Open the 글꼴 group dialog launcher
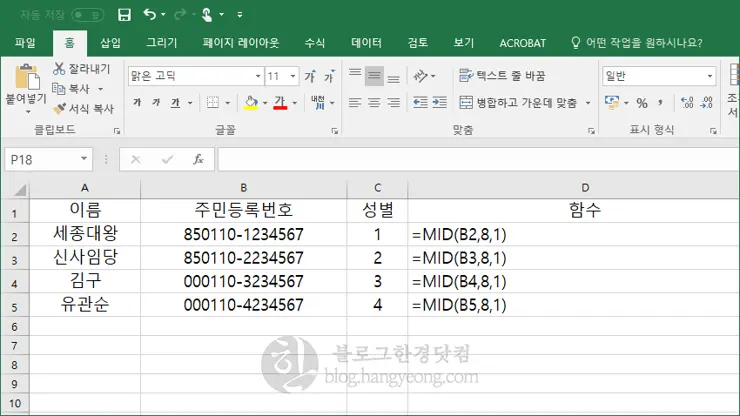This screenshot has height=416, width=740. pos(335,131)
